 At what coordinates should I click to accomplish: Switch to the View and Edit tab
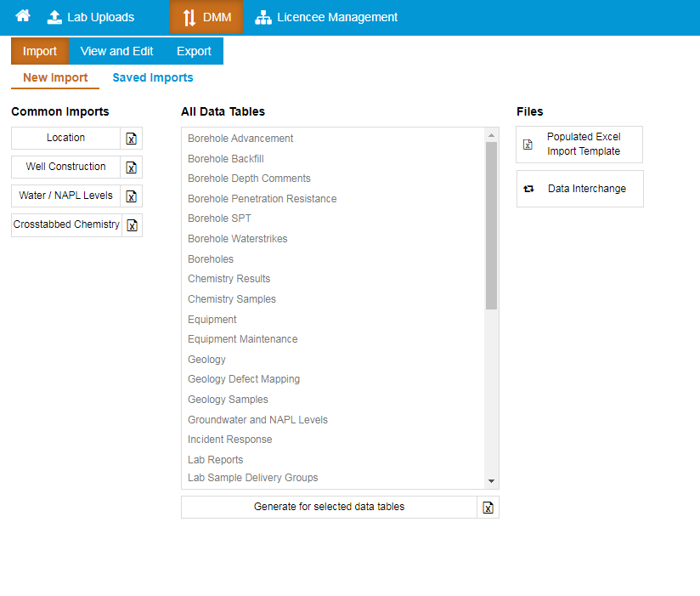(x=117, y=51)
